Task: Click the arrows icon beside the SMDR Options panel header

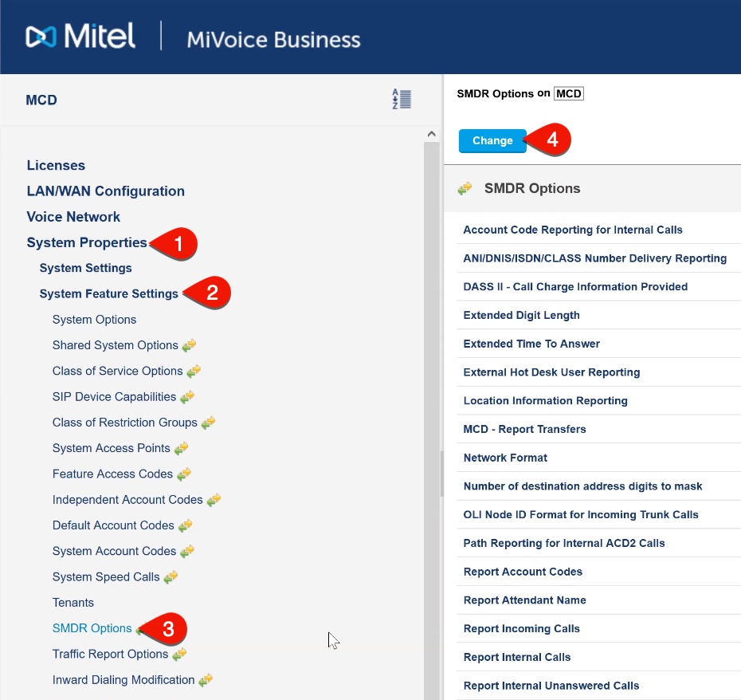Action: (x=465, y=188)
